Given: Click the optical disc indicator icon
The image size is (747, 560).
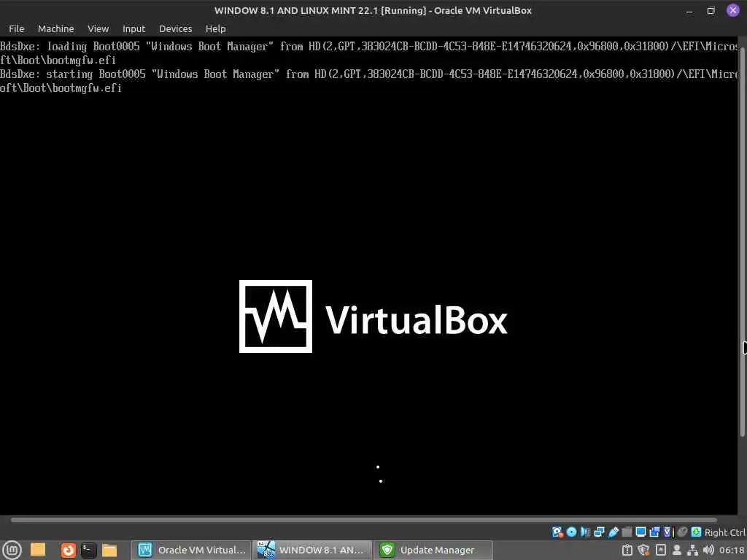Looking at the screenshot, I should (x=572, y=532).
